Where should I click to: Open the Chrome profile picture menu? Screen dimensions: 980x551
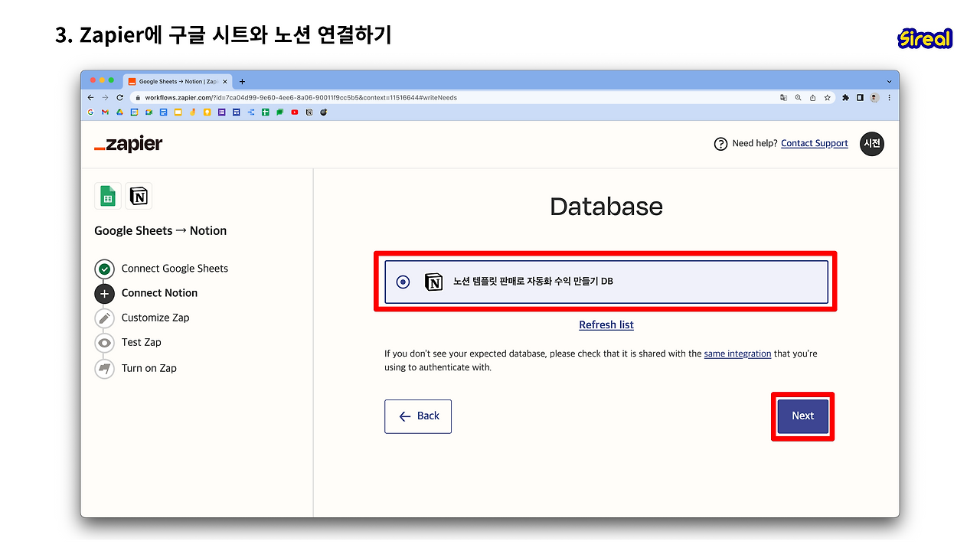coord(874,98)
